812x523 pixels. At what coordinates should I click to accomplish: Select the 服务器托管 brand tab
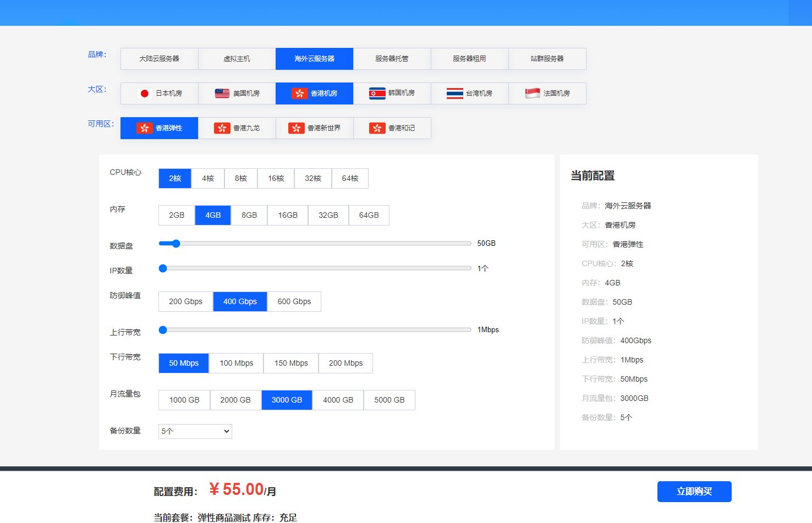click(x=392, y=59)
